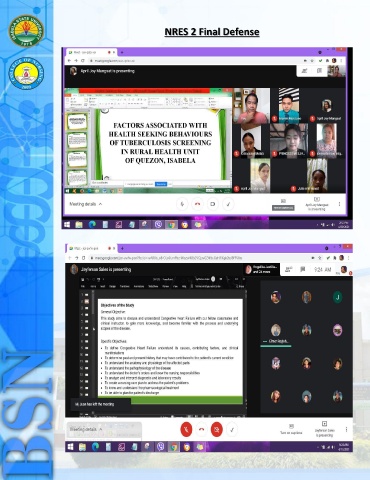The width and height of the screenshot is (370, 480).
Task: Mute the microphone in April Joy's meeting
Action: coord(182,204)
